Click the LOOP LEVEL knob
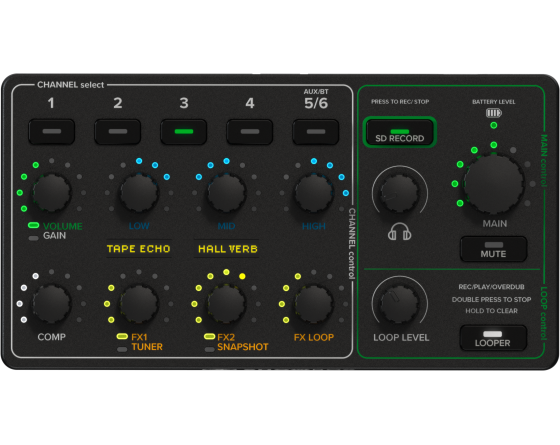The image size is (560, 445). pos(399,304)
